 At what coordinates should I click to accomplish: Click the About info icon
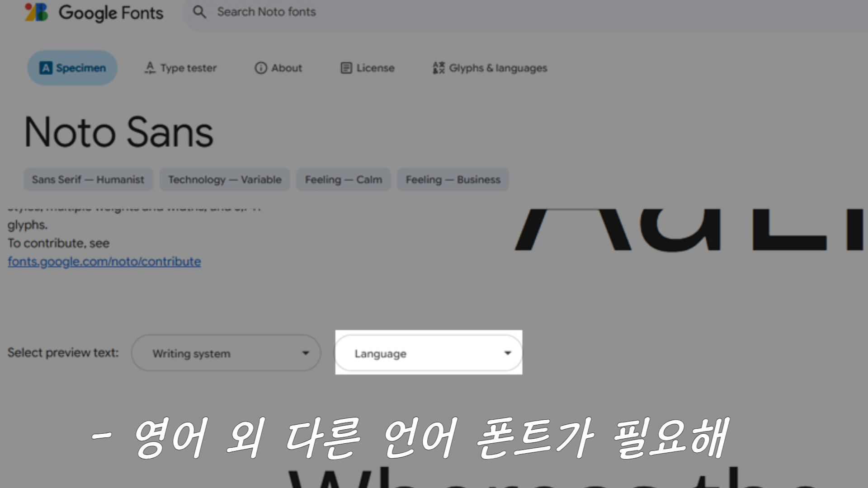[261, 68]
